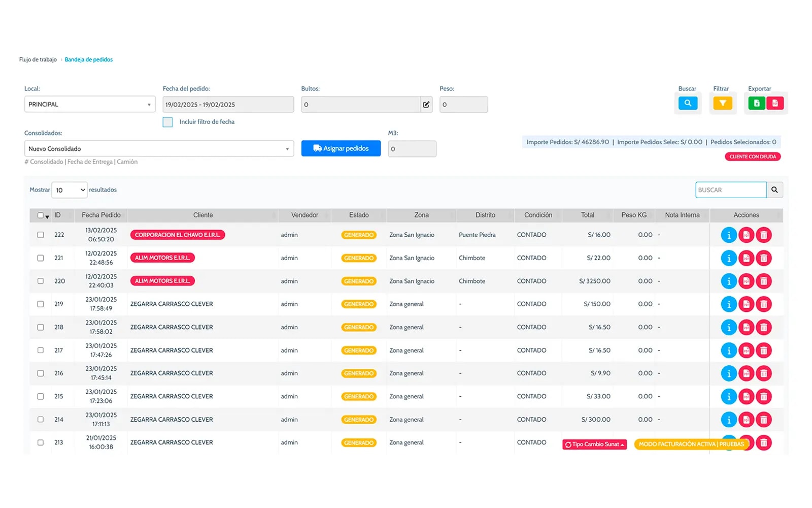
Task: Select checkbox for order 215
Action: click(41, 396)
